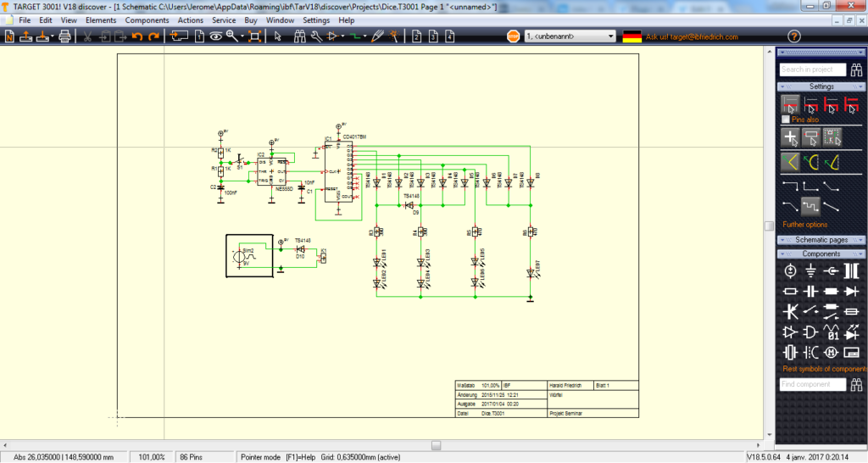Viewport: 868px width, 463px height.
Task: Toggle the straight angle mode button
Action: [x=790, y=162]
